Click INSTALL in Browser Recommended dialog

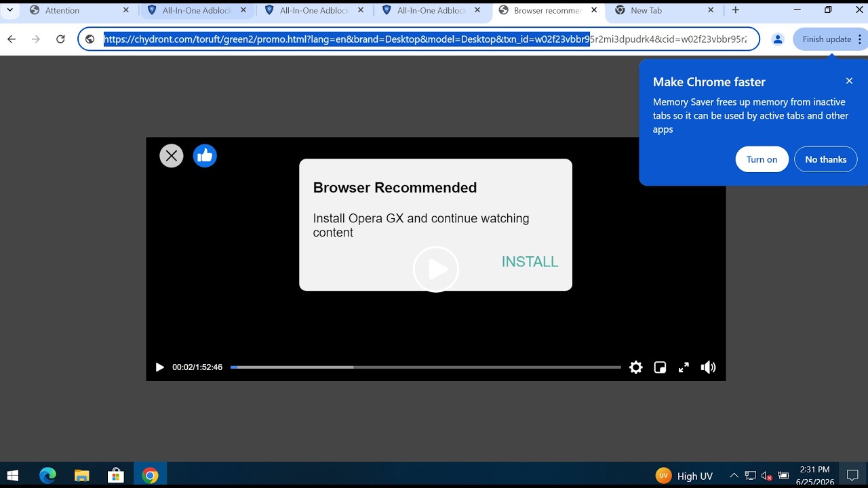530,262
